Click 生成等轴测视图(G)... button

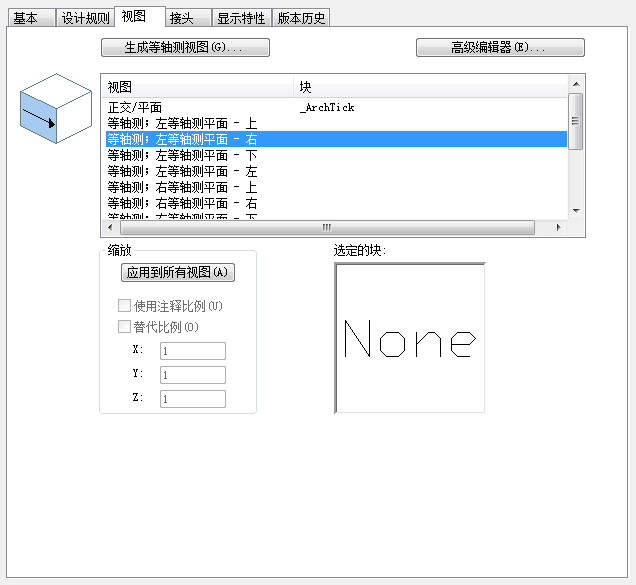pyautogui.click(x=185, y=47)
